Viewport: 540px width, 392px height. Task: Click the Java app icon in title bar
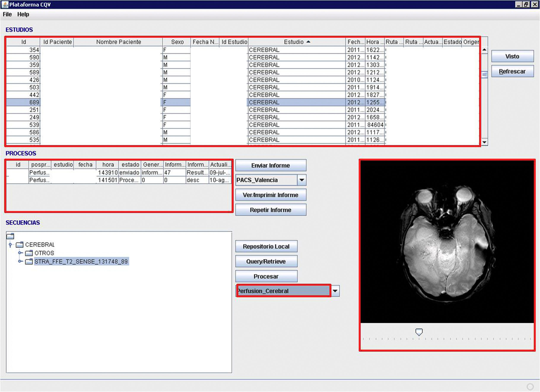pos(5,5)
